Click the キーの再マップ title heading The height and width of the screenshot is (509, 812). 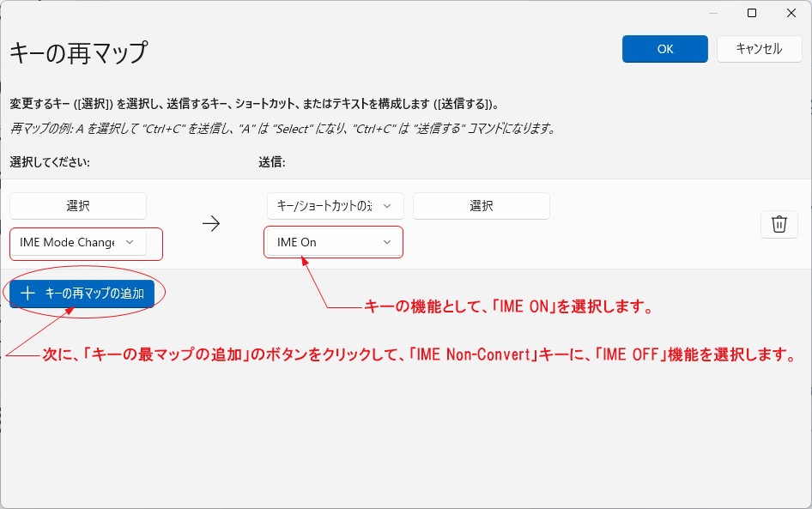pos(78,52)
